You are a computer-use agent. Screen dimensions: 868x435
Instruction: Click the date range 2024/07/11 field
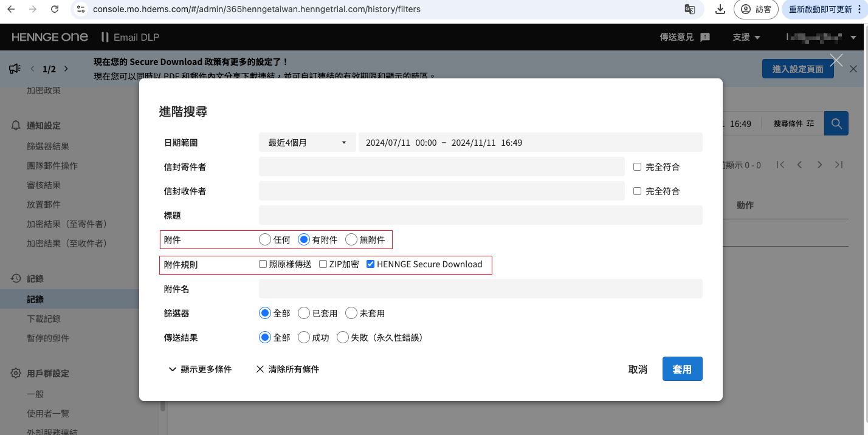[530, 143]
